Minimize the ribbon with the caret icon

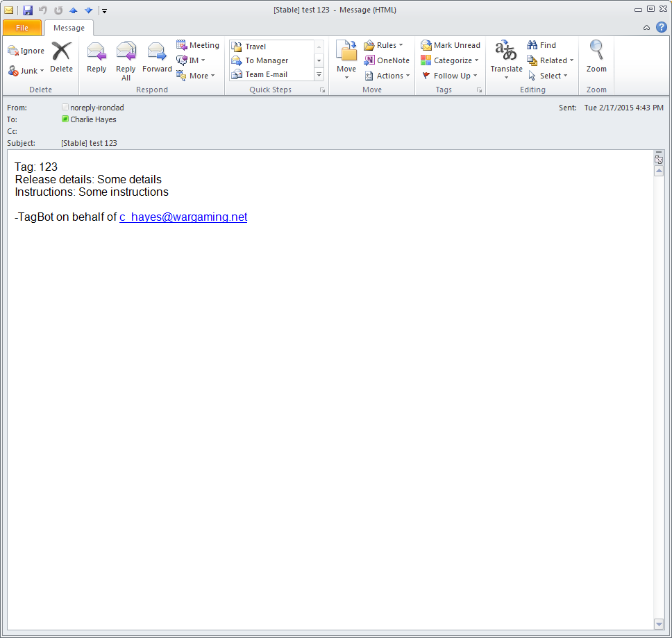(646, 28)
